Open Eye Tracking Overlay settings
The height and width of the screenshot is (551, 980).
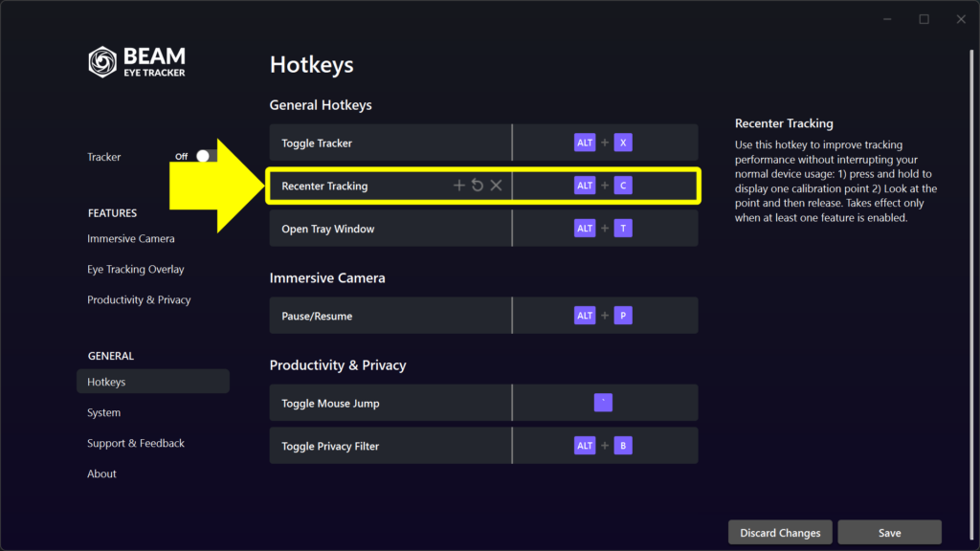tap(136, 269)
